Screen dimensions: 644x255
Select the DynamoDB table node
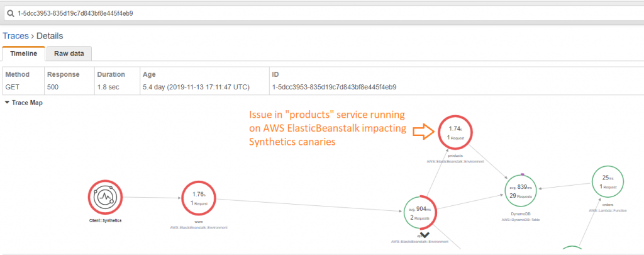525,192
